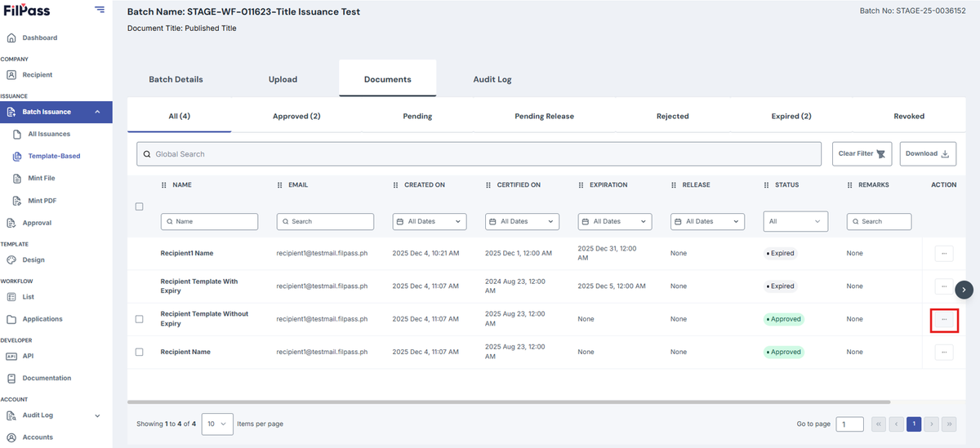This screenshot has width=980, height=448.
Task: Select page 1 in pagination
Action: (x=914, y=424)
